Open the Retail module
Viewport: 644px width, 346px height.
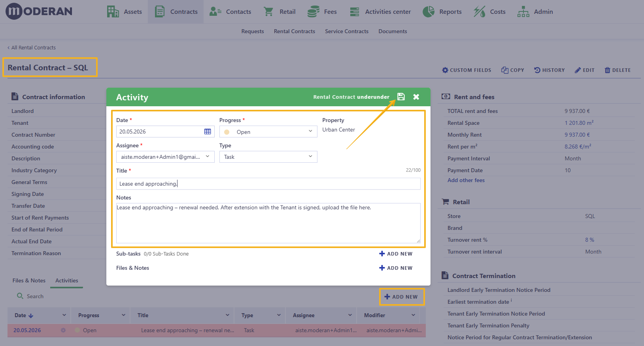pos(280,12)
